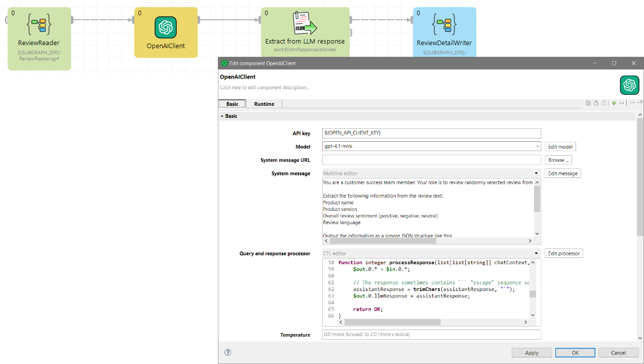
Task: Click component description placeholder text
Action: (x=264, y=88)
